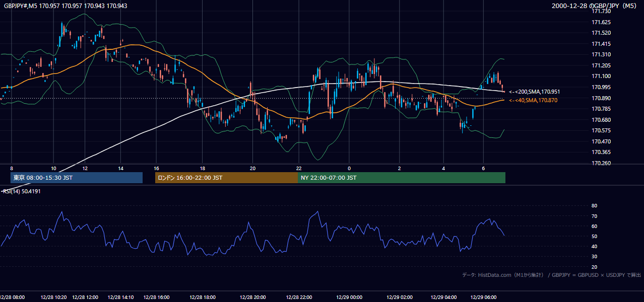Click the 171.100 price axis value
Viewport: 644px width, 302px height.
tap(601, 76)
